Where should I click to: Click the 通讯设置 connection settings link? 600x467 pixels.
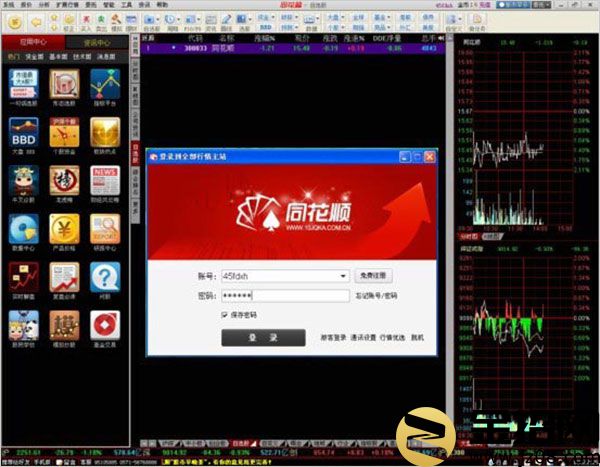[x=363, y=338]
